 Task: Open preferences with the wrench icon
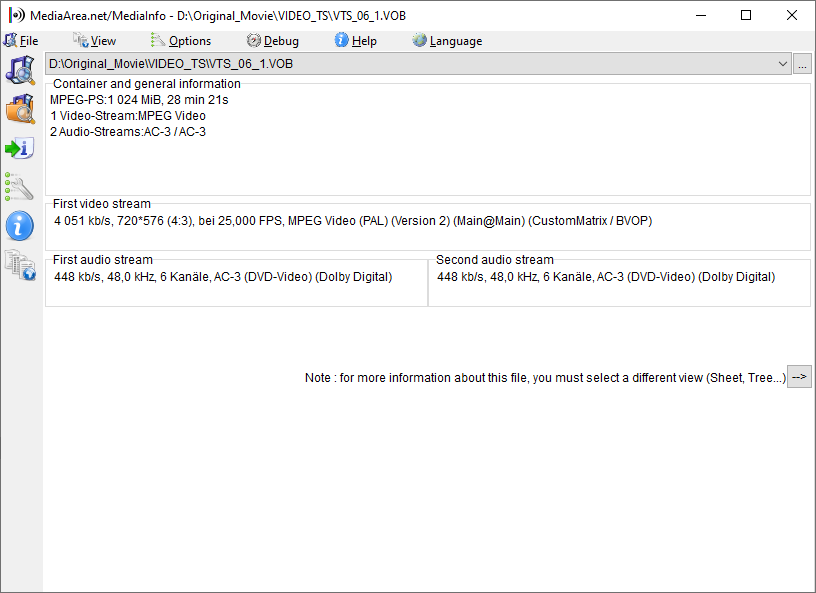(x=20, y=186)
